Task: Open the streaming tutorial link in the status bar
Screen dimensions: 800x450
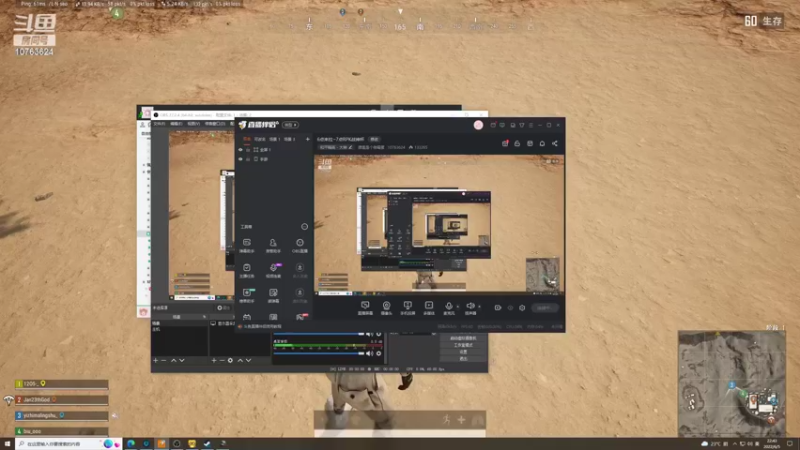Action: [x=261, y=327]
